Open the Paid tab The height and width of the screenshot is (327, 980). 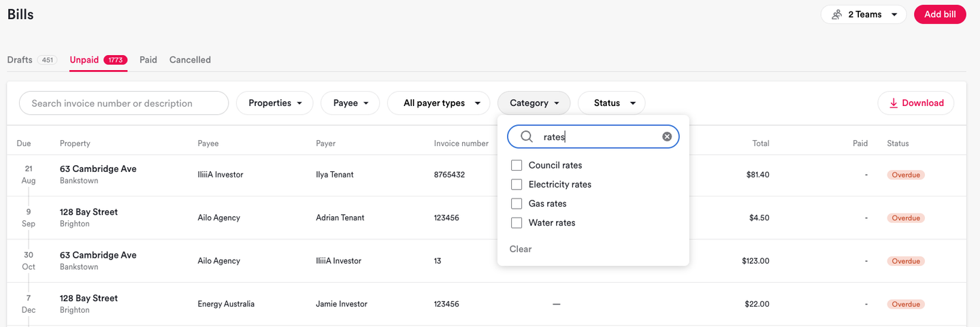click(148, 60)
